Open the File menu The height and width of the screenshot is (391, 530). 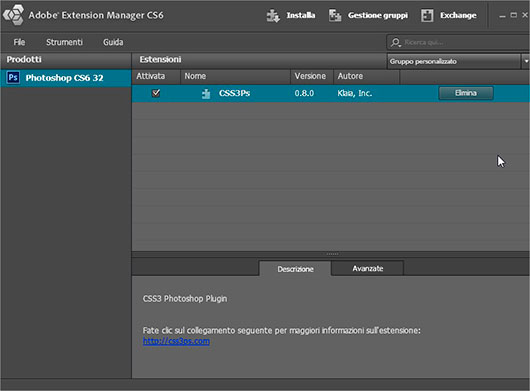(x=19, y=42)
